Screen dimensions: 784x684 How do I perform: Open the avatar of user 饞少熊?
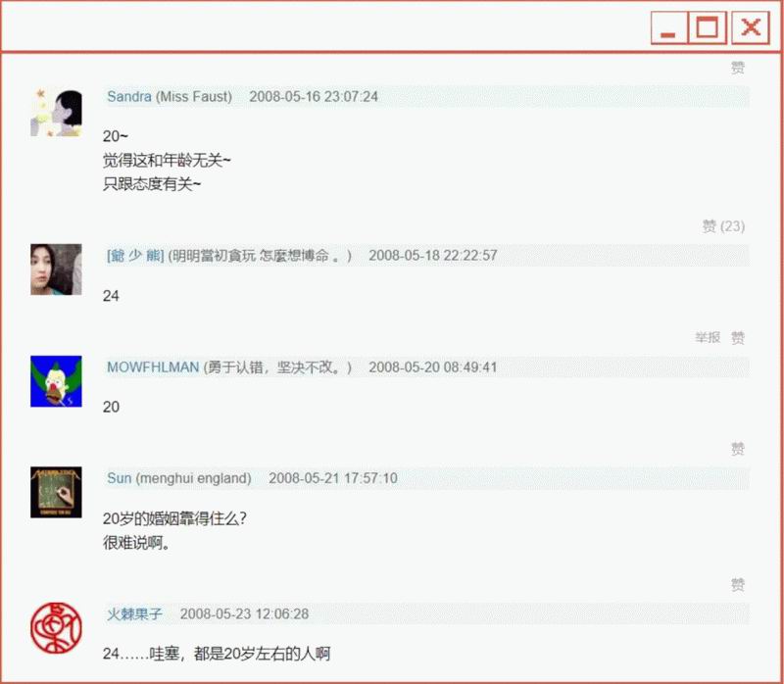pyautogui.click(x=56, y=269)
